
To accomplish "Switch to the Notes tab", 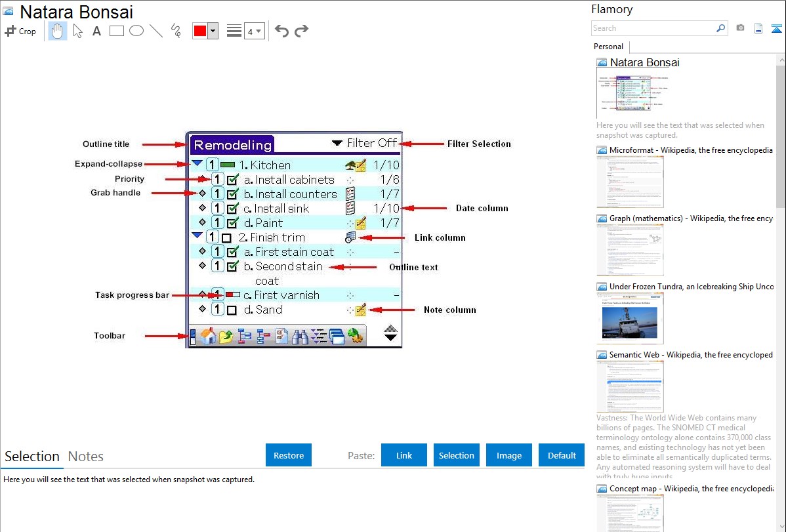I will pyautogui.click(x=86, y=457).
